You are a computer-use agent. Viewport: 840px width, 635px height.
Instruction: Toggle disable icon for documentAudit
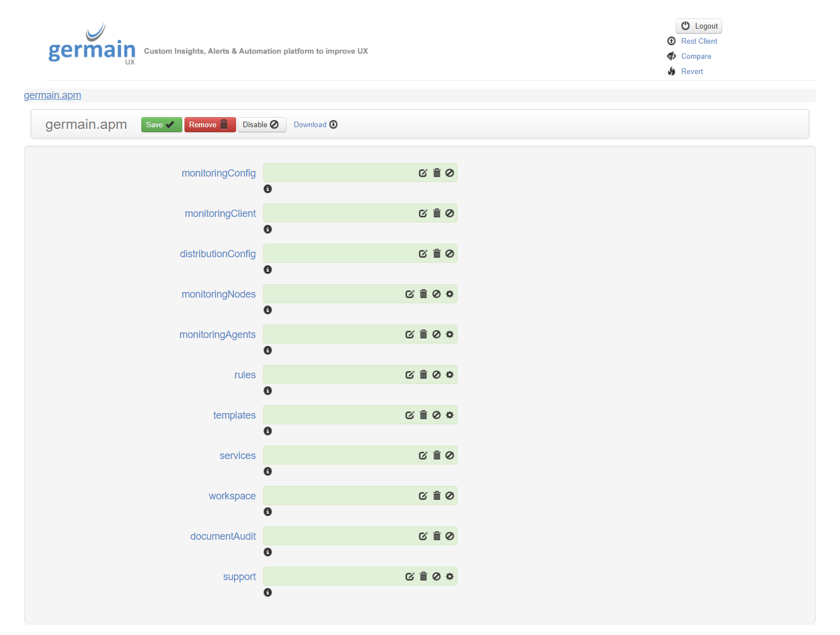(x=450, y=536)
